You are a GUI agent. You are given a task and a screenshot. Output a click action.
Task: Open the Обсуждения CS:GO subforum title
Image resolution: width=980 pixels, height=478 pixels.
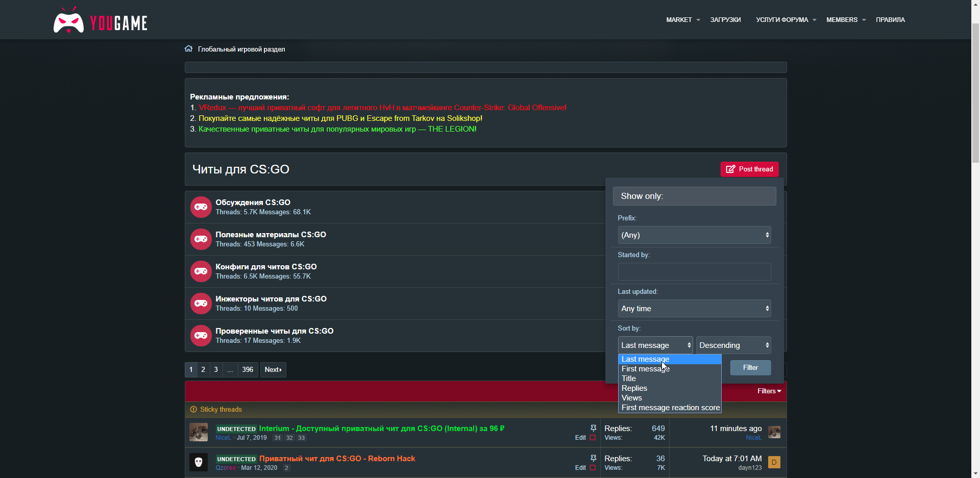click(x=253, y=203)
